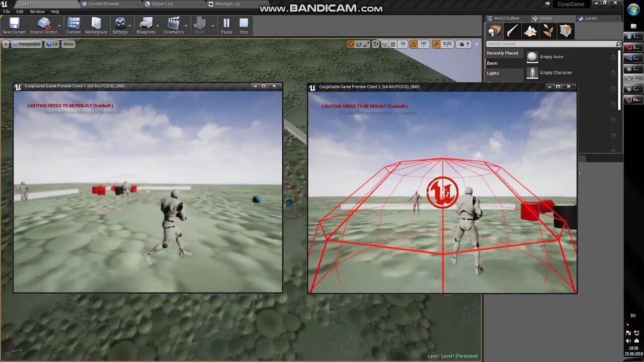Select the Foliage mode icon
The image size is (644, 362).
548,31
